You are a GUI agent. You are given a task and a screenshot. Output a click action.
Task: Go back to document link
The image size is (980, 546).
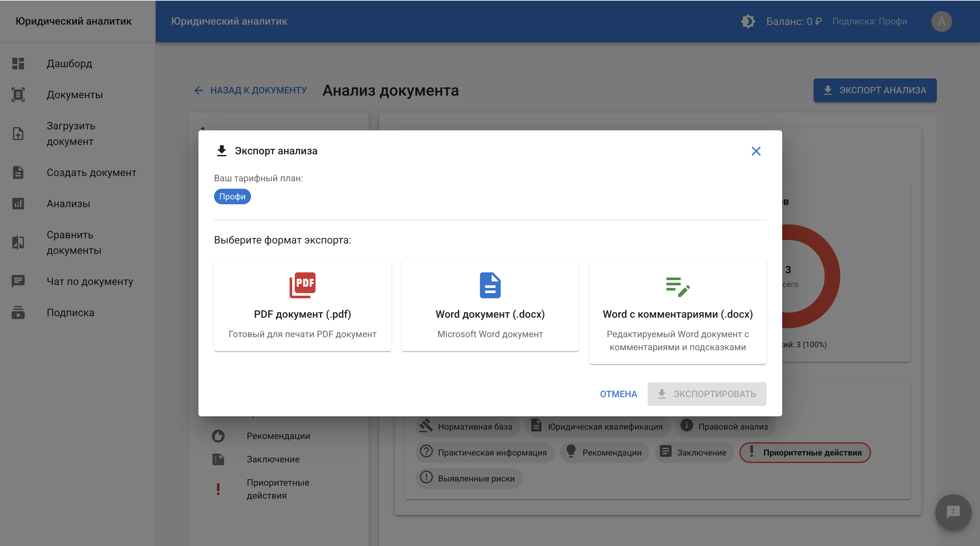click(x=251, y=90)
